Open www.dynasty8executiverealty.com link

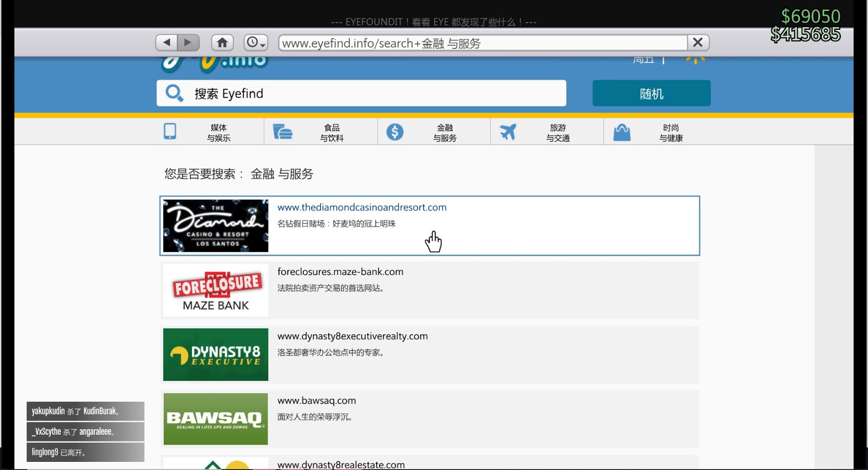[x=353, y=336]
